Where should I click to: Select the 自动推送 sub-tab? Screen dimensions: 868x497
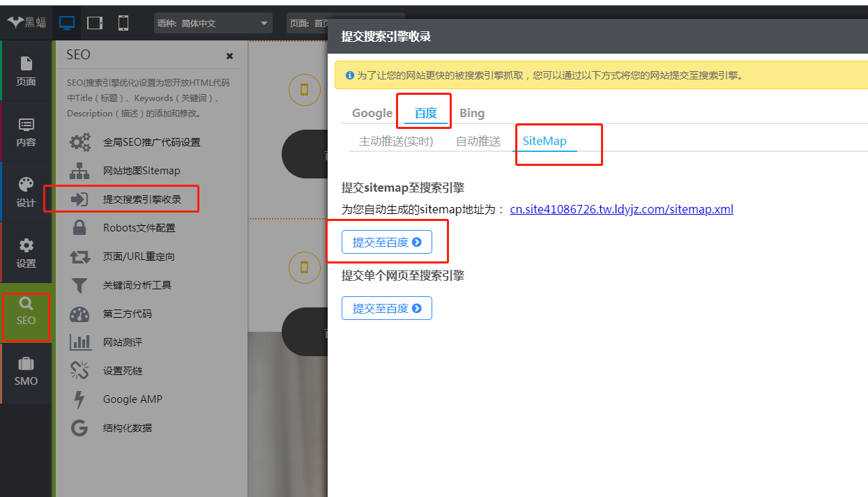478,142
